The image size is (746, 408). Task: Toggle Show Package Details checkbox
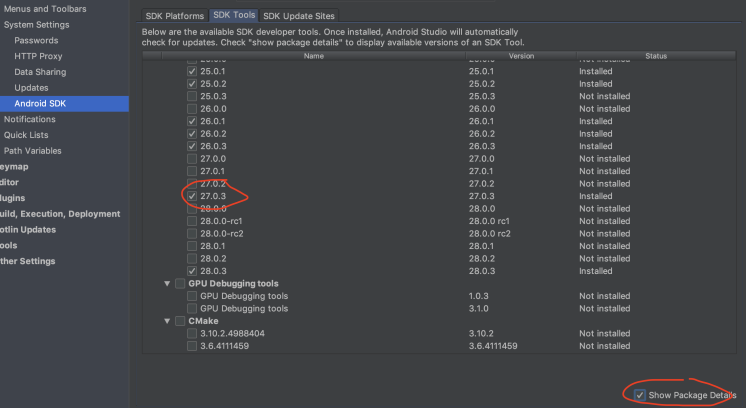pos(639,395)
